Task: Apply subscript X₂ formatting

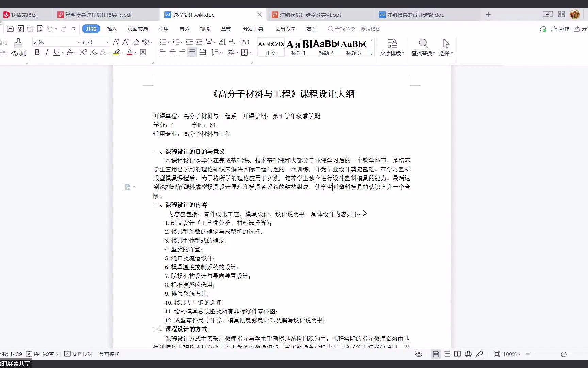Action: click(93, 52)
